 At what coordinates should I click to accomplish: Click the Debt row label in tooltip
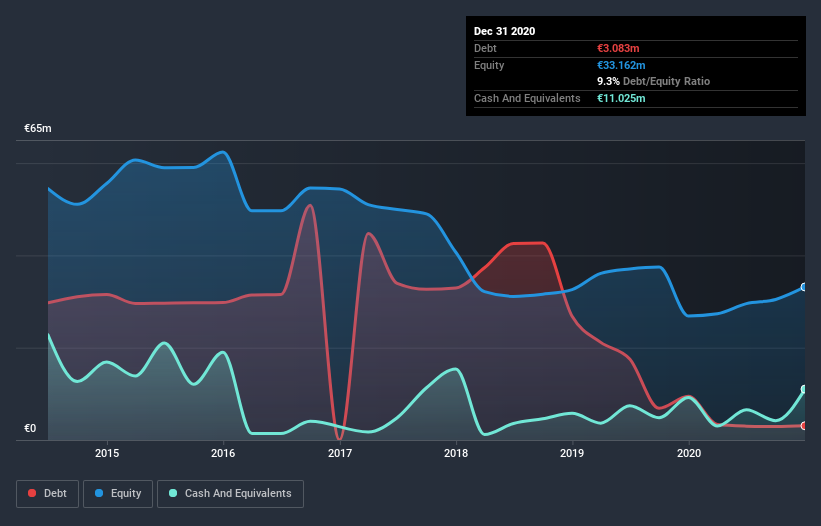pyautogui.click(x=485, y=48)
